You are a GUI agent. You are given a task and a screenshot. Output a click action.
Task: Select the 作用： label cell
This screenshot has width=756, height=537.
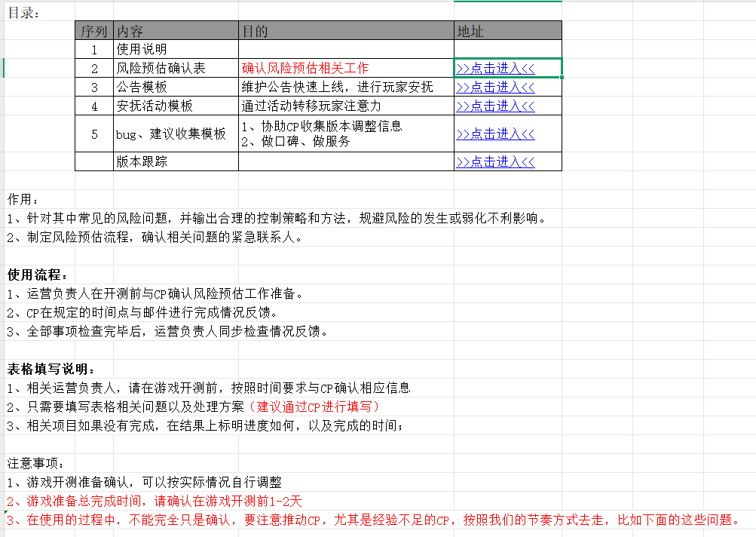point(23,199)
